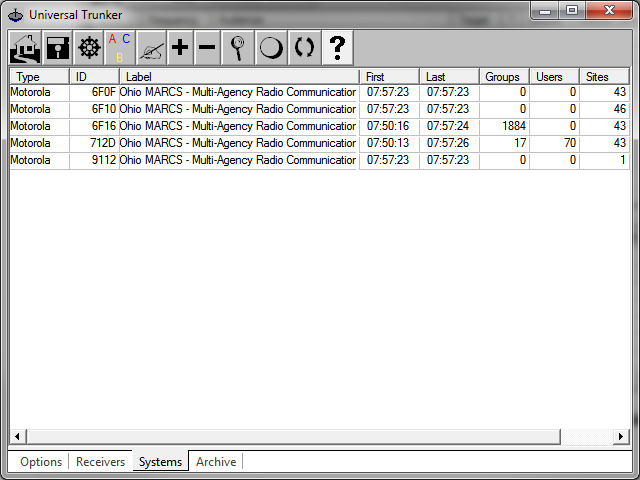Click the Label column header
The image size is (640, 480).
coord(238,77)
